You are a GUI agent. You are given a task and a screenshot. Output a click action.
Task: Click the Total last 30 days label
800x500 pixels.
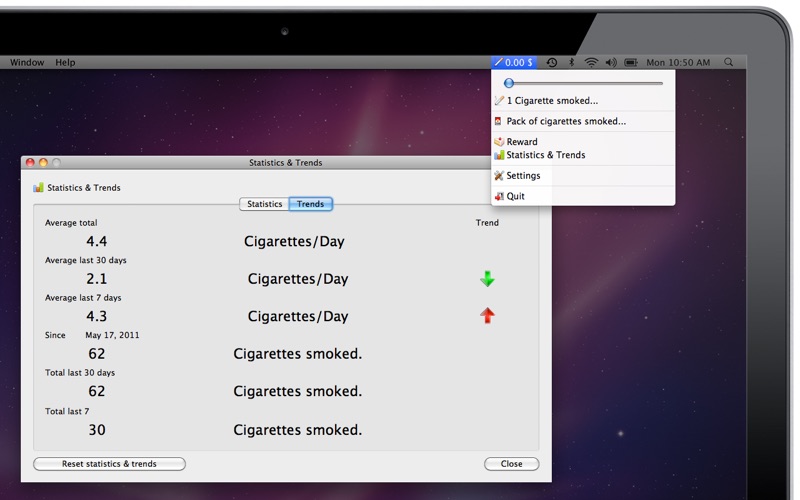click(80, 372)
